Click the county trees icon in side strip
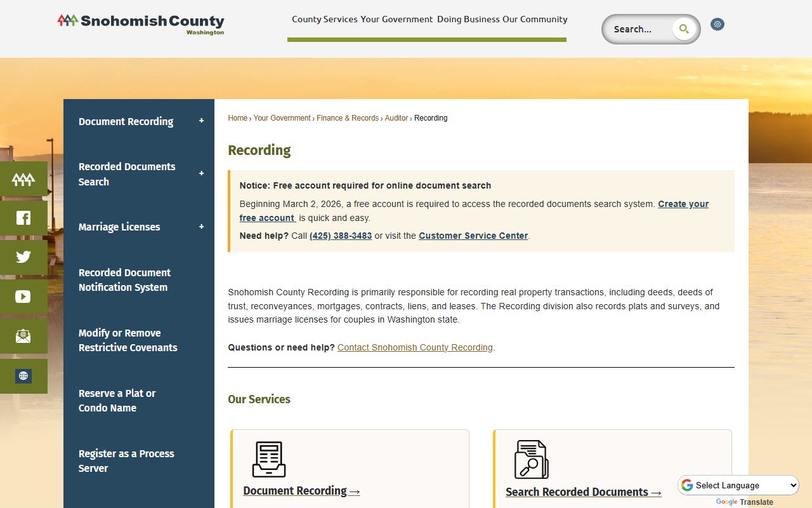 coord(23,179)
